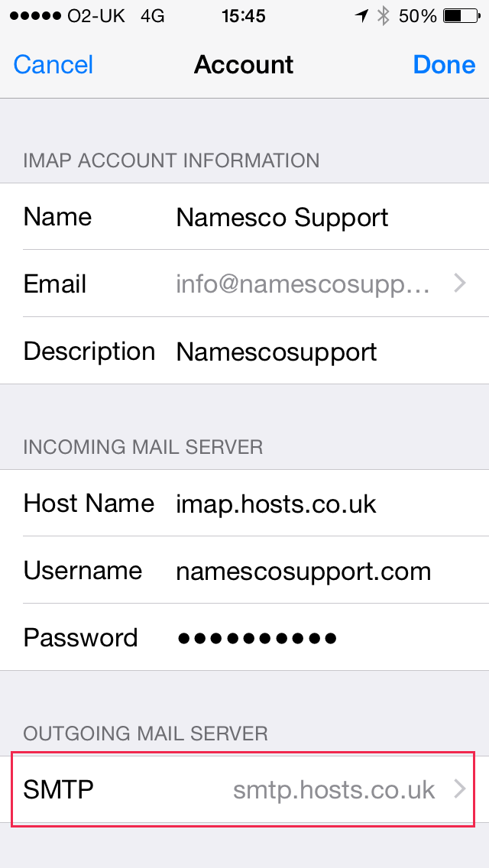Open the Email info@namescosupp row
489x868 pixels.
[x=244, y=283]
